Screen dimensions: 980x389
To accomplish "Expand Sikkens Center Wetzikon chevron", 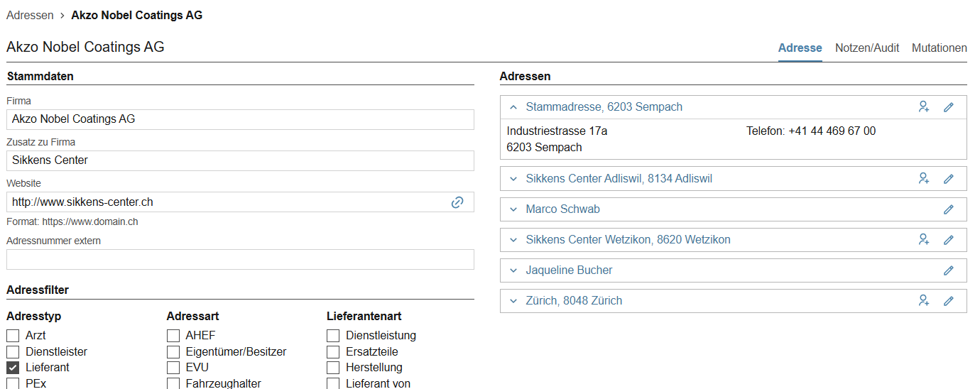I will (513, 240).
